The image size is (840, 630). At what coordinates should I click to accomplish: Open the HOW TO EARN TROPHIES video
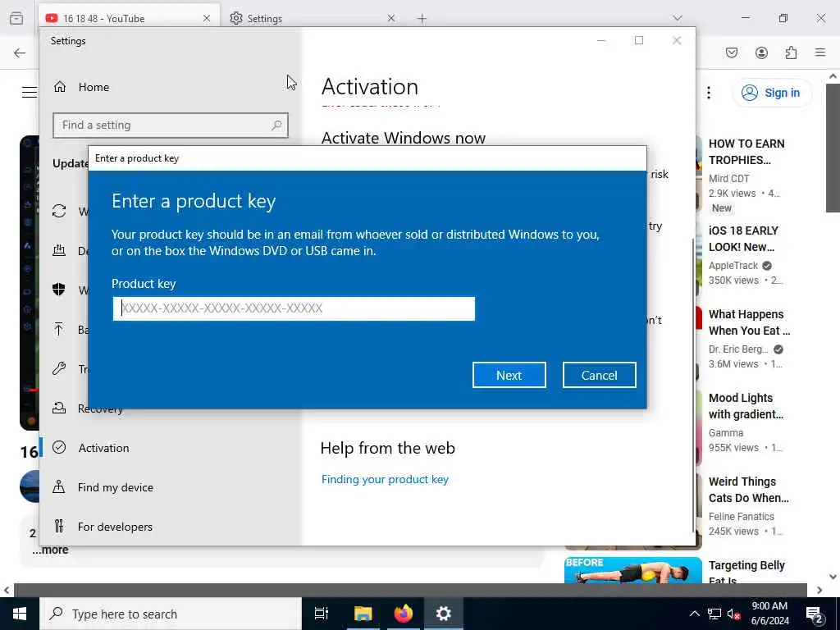coord(746,152)
